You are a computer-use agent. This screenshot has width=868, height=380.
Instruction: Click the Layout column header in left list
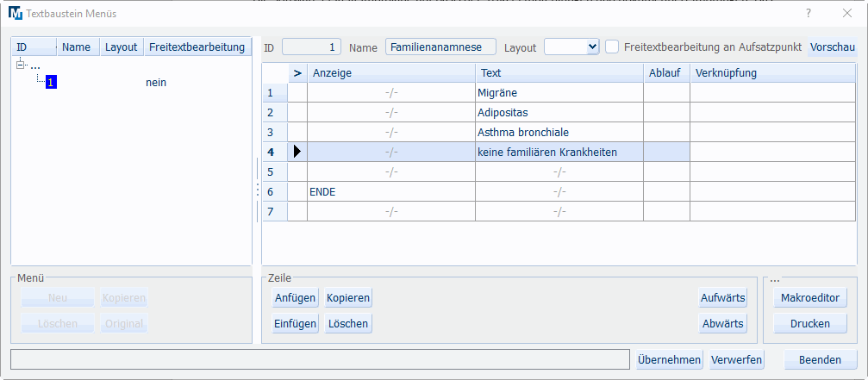tap(122, 47)
